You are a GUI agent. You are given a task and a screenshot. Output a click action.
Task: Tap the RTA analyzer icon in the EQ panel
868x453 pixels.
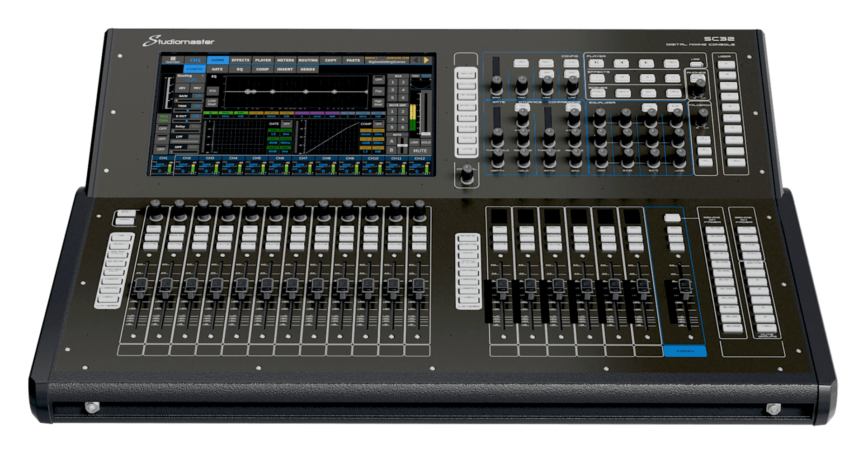pyautogui.click(x=213, y=90)
